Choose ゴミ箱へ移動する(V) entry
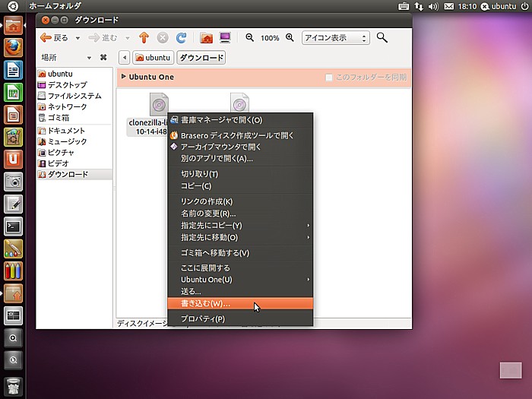This screenshot has height=399, width=532. (240, 253)
